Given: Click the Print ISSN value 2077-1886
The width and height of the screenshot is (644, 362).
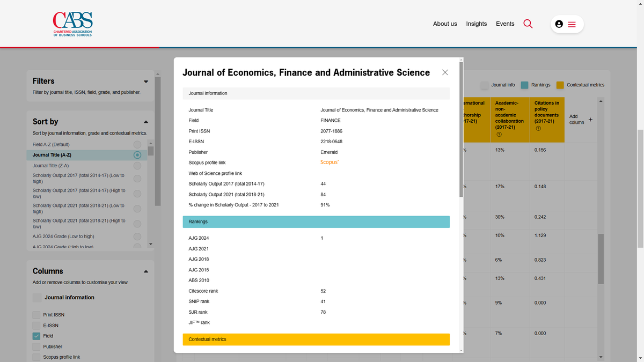Looking at the screenshot, I should point(331,131).
